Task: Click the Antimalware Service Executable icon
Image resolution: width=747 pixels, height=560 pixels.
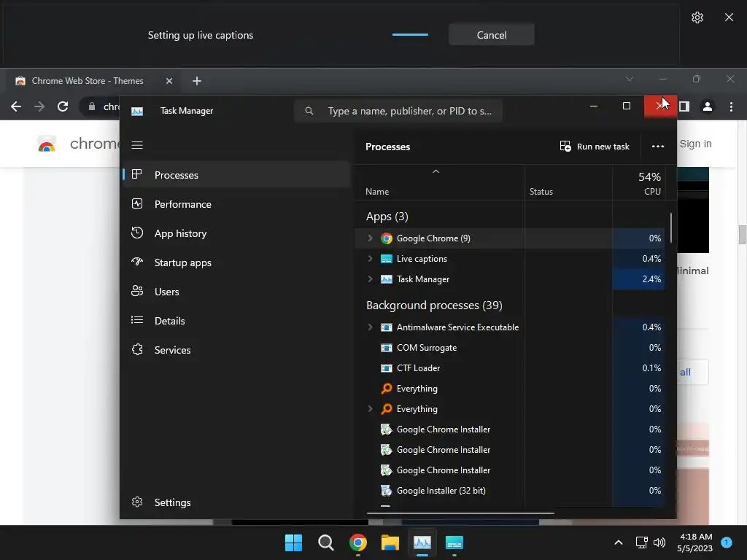Action: 387,327
